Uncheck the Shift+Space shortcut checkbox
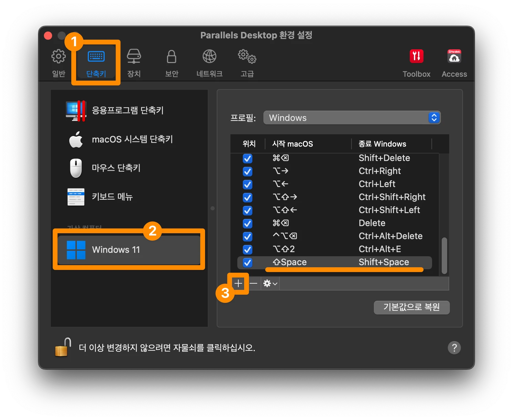This screenshot has height=420, width=513. click(248, 262)
